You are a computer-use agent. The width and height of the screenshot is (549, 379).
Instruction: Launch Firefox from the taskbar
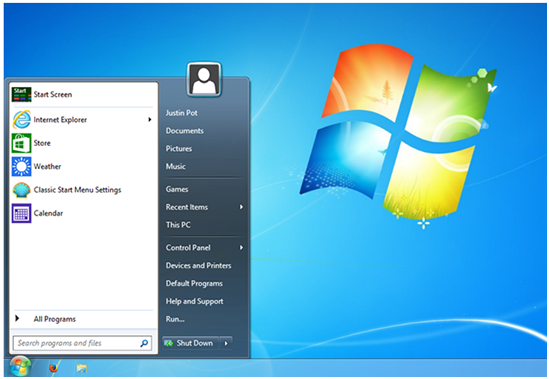click(54, 367)
